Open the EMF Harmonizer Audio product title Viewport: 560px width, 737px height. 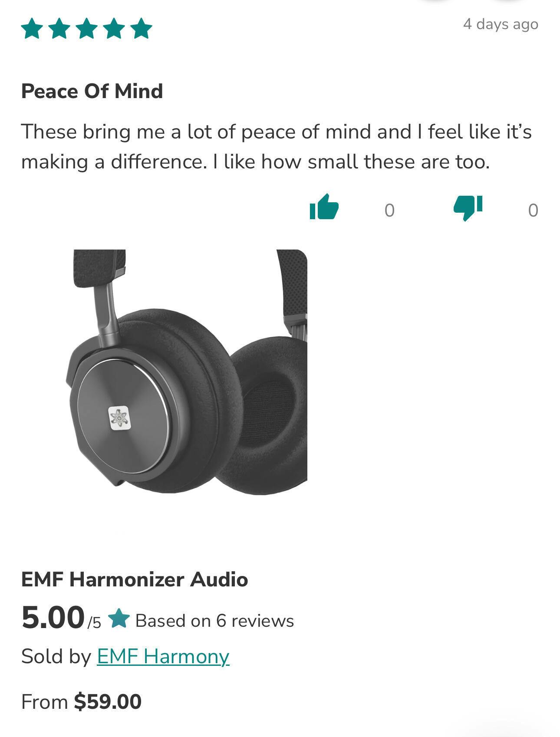(135, 579)
